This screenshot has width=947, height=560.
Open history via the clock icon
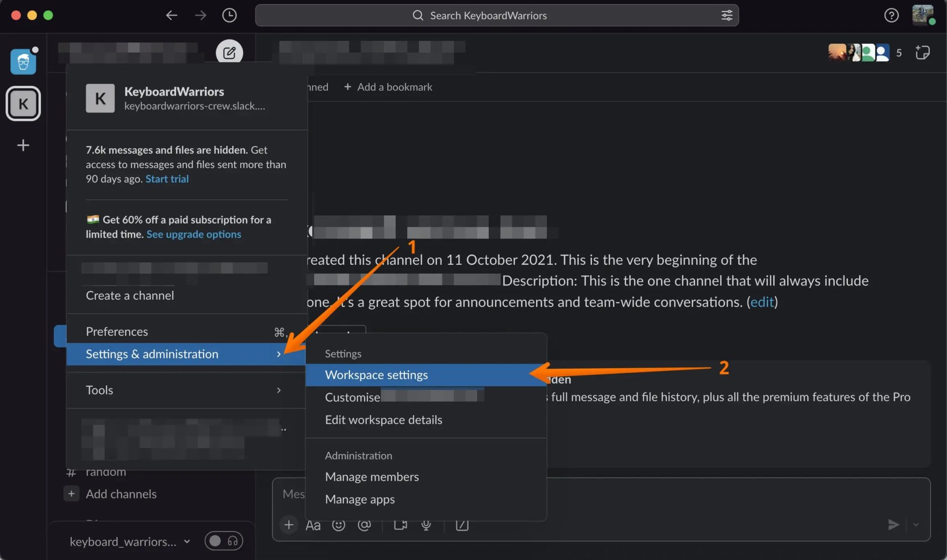pos(229,15)
